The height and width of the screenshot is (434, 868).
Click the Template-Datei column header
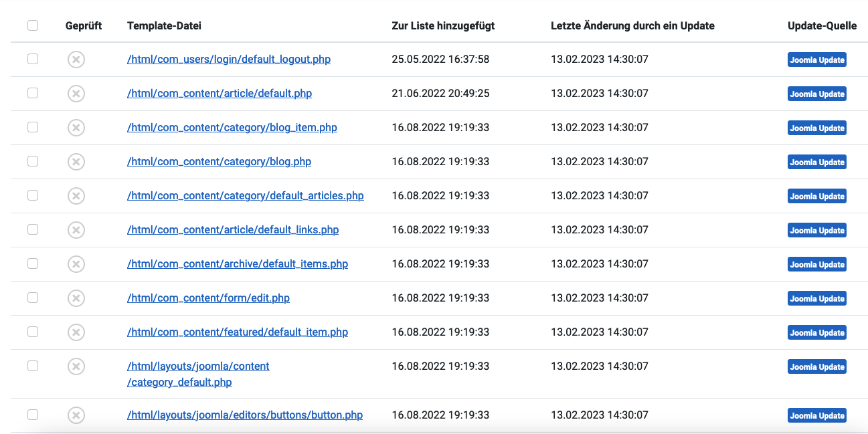pyautogui.click(x=164, y=25)
